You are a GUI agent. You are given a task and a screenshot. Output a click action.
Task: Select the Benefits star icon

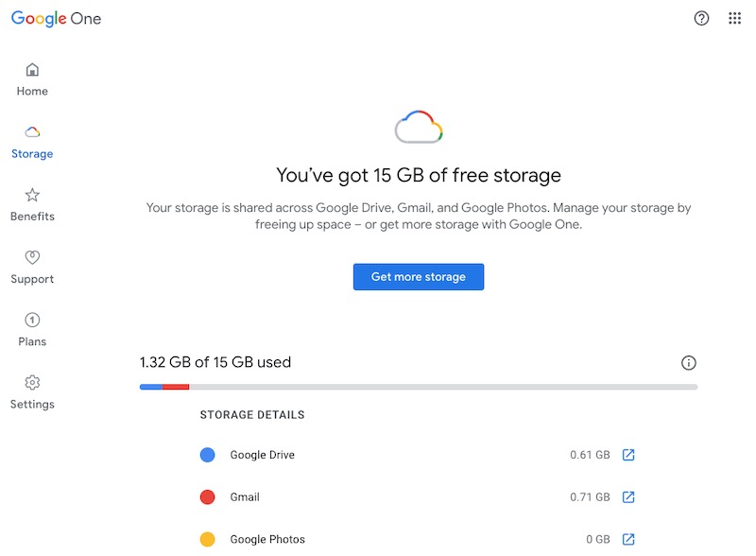pos(32,195)
